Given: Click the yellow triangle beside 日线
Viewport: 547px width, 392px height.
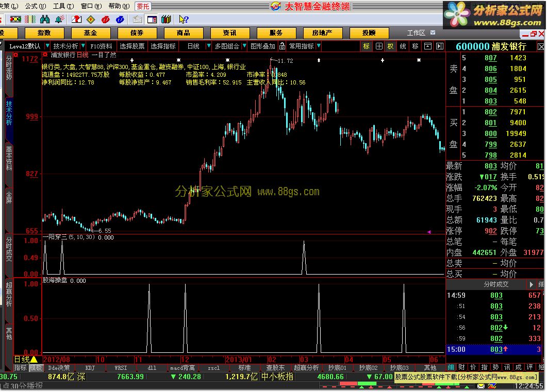Looking at the screenshot, I should [x=34, y=359].
